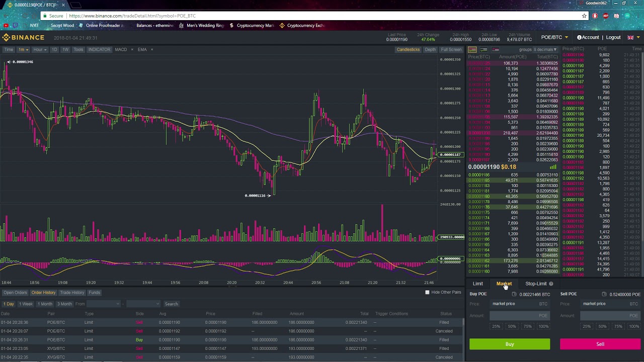Show buy orders only view icon
This screenshot has height=362, width=644.
[x=484, y=50]
